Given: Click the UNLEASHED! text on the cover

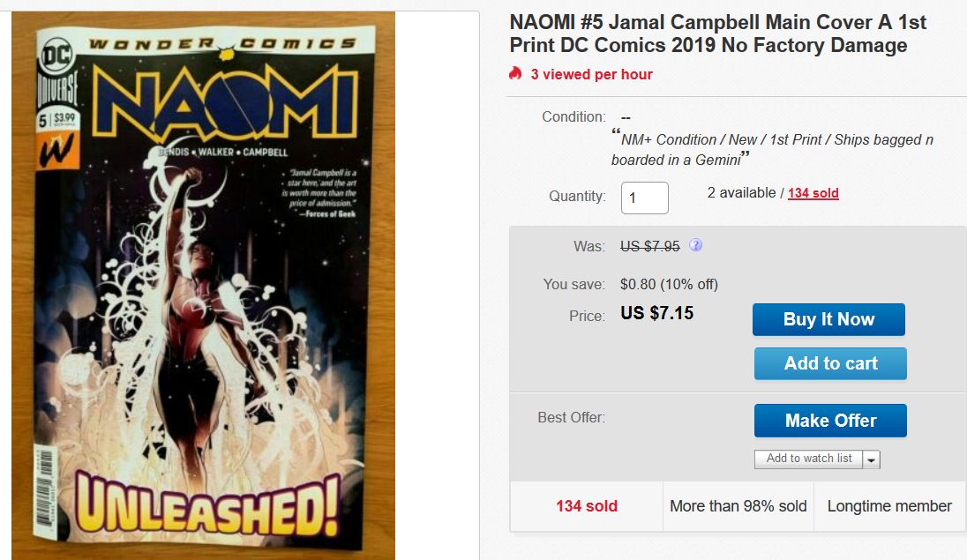Looking at the screenshot, I should [198, 505].
